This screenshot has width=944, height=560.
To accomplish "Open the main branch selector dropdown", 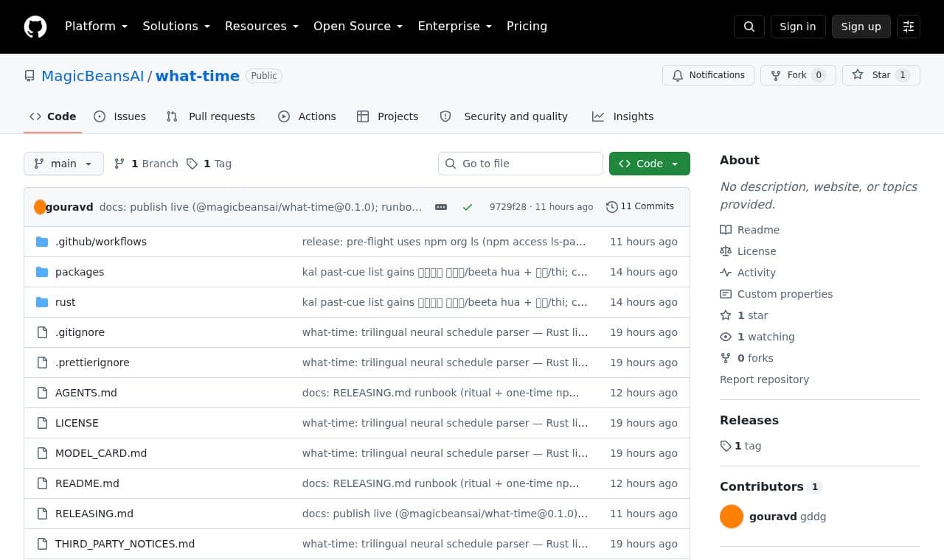I will (x=63, y=164).
